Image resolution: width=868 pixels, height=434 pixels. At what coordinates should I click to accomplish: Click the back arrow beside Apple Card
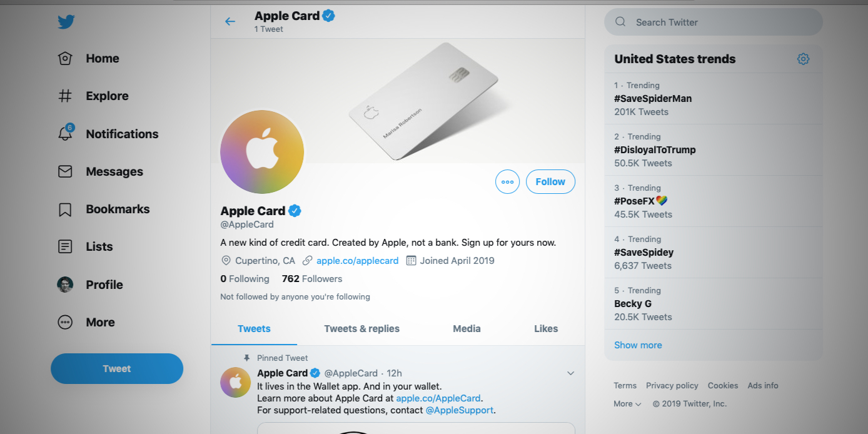coord(230,22)
